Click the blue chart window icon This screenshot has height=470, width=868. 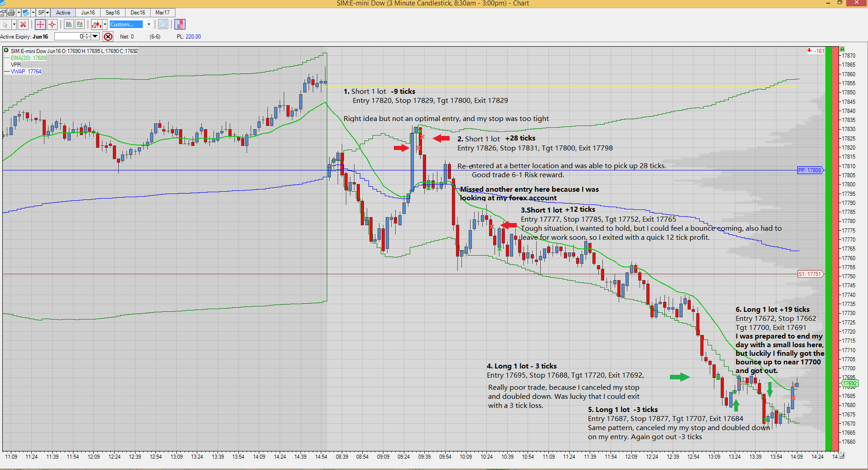26,13
